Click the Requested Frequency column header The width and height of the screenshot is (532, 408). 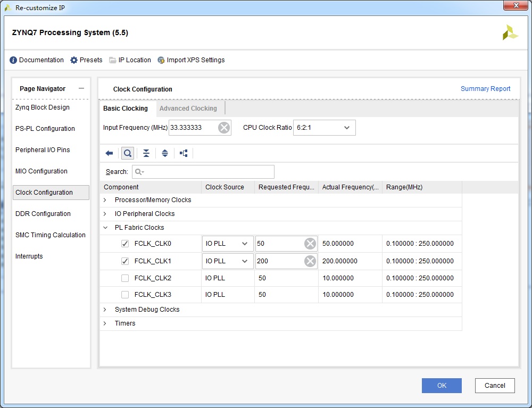[287, 187]
